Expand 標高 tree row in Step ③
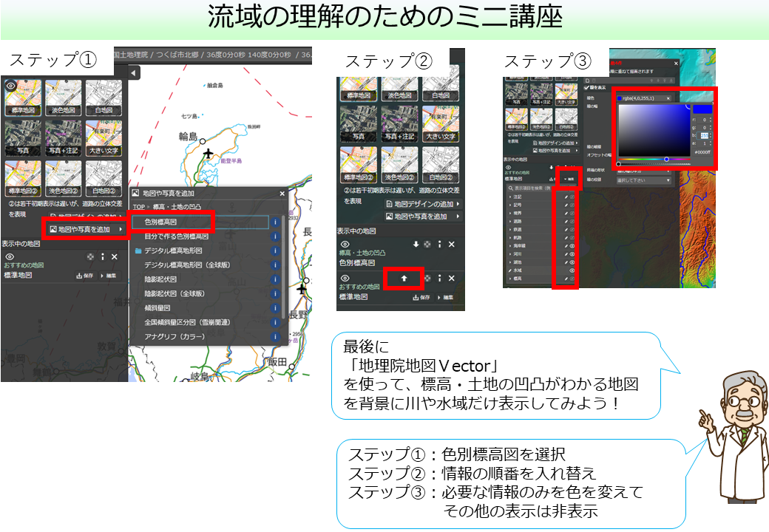This screenshot has width=769, height=532. [510, 279]
